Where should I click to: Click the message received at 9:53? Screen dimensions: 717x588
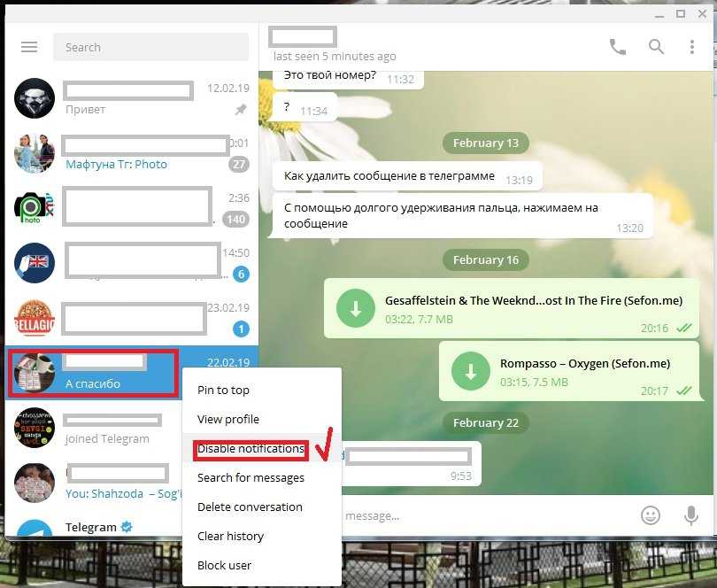pos(411,463)
